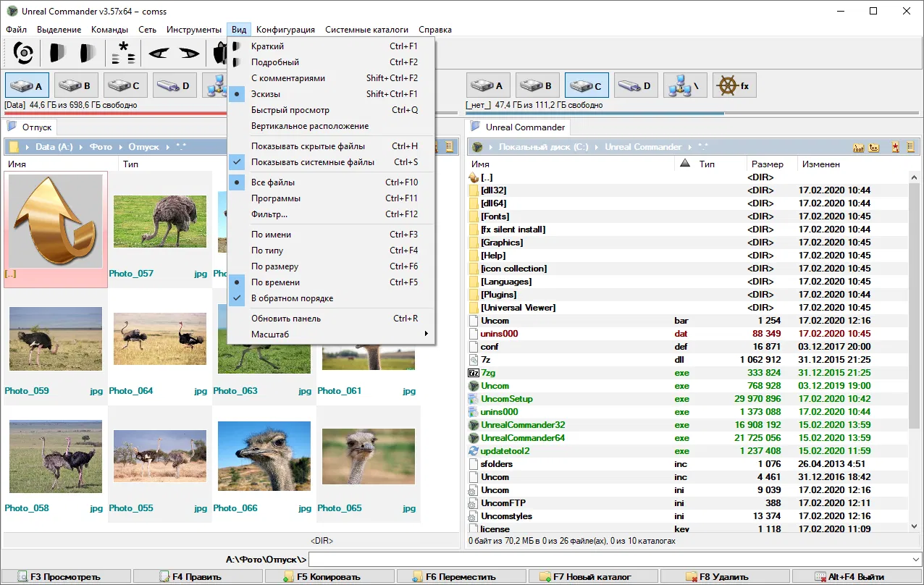Click the right-facing eye toolbar icon

click(189, 53)
